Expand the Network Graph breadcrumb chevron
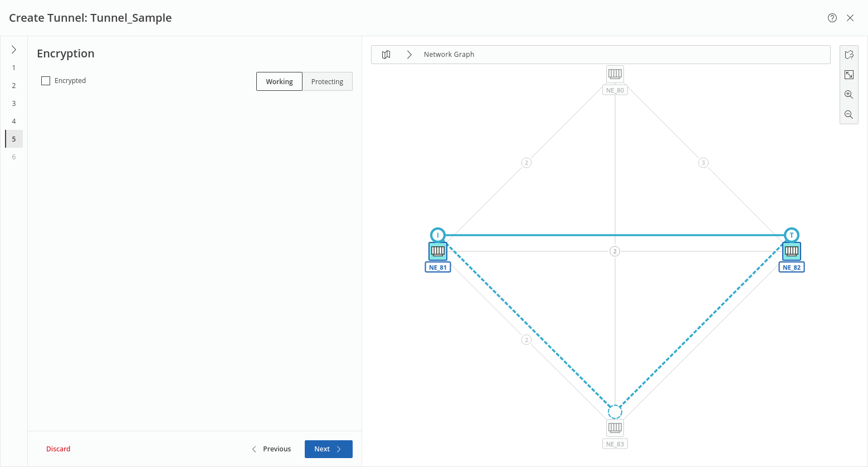The width and height of the screenshot is (868, 467). (x=409, y=55)
